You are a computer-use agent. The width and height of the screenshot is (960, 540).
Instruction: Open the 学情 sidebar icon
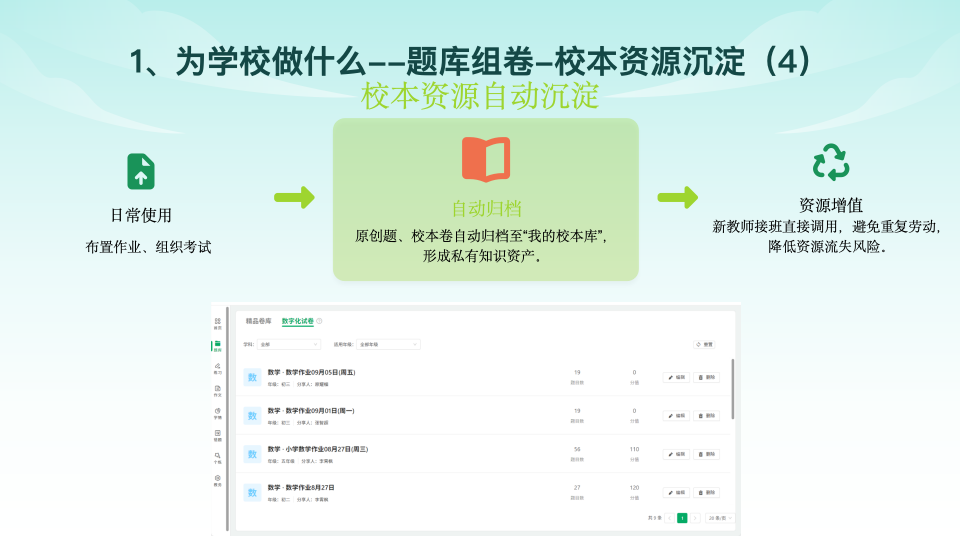pos(217,411)
